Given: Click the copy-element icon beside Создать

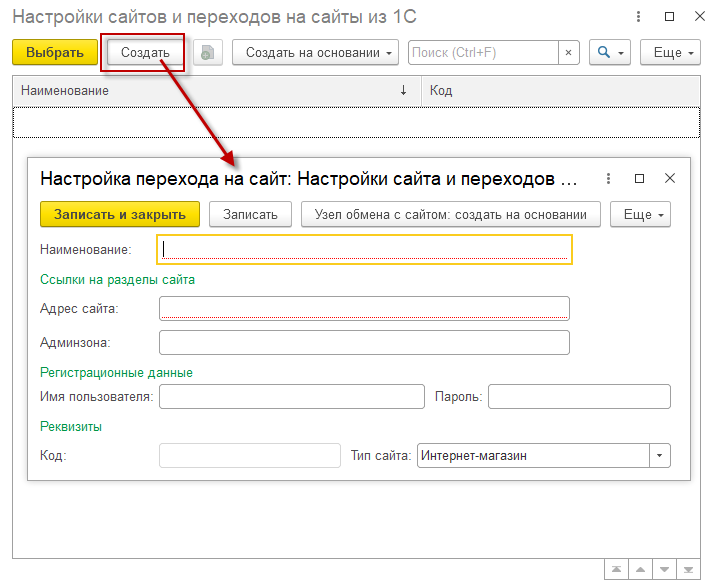Looking at the screenshot, I should (x=208, y=53).
